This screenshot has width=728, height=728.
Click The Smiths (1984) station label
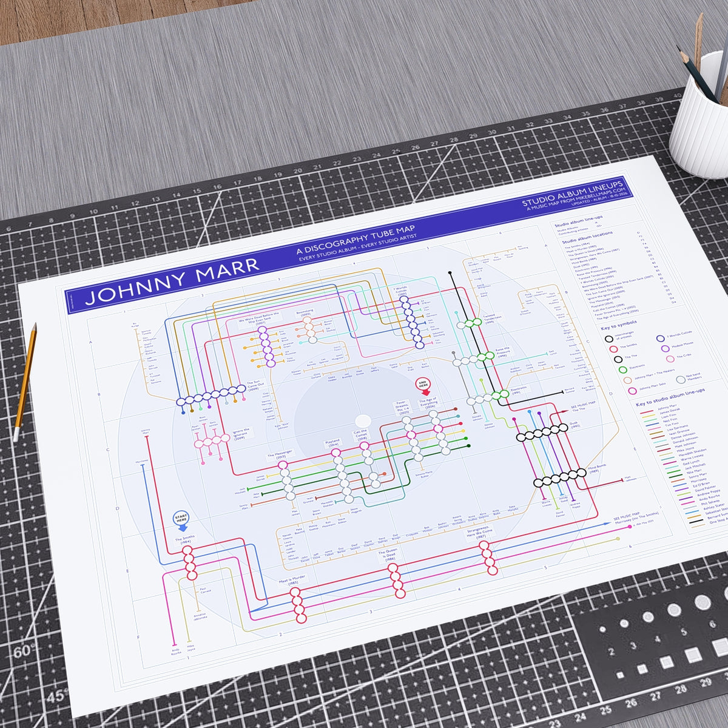pyautogui.click(x=184, y=540)
